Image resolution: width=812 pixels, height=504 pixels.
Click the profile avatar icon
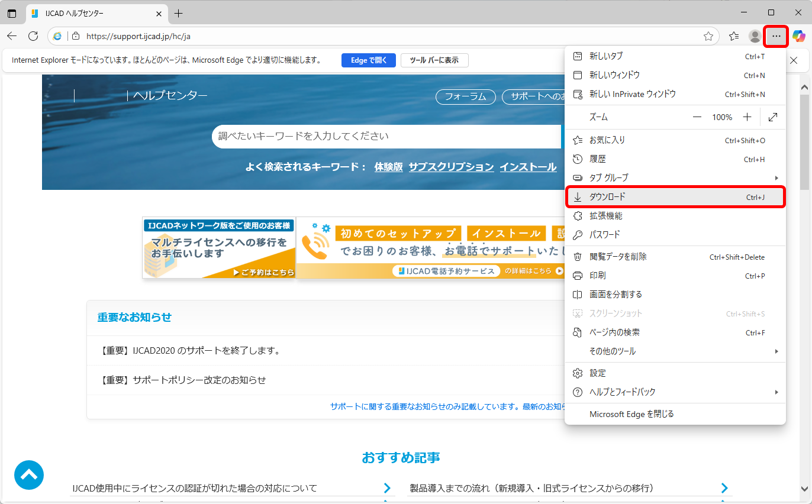(x=755, y=36)
